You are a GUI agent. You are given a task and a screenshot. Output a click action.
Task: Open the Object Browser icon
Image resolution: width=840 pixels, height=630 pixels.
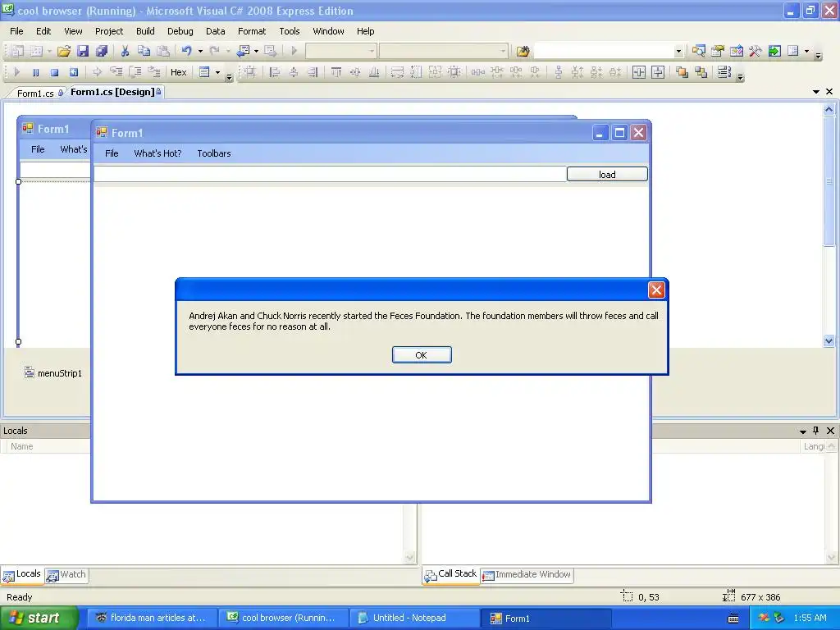[737, 51]
